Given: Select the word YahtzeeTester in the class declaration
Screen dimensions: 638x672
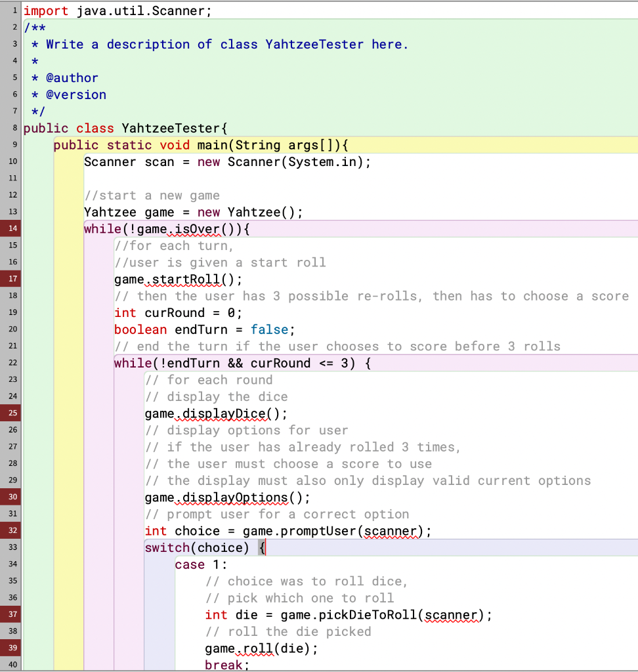Looking at the screenshot, I should click(169, 128).
